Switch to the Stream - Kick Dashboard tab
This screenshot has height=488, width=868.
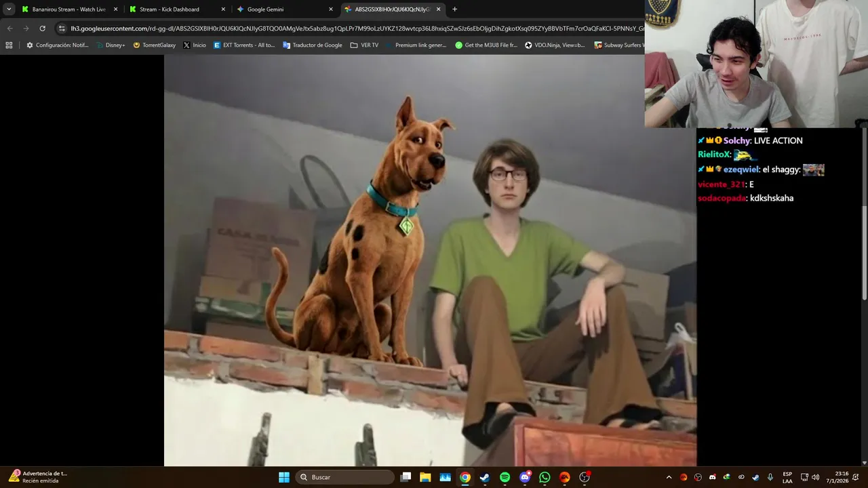[176, 9]
